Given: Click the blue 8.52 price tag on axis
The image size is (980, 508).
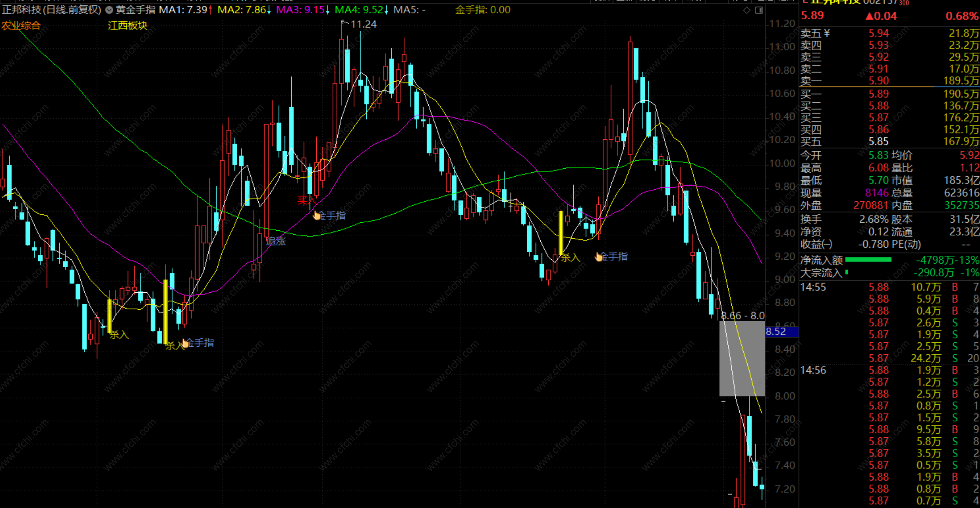Looking at the screenshot, I should 781,331.
